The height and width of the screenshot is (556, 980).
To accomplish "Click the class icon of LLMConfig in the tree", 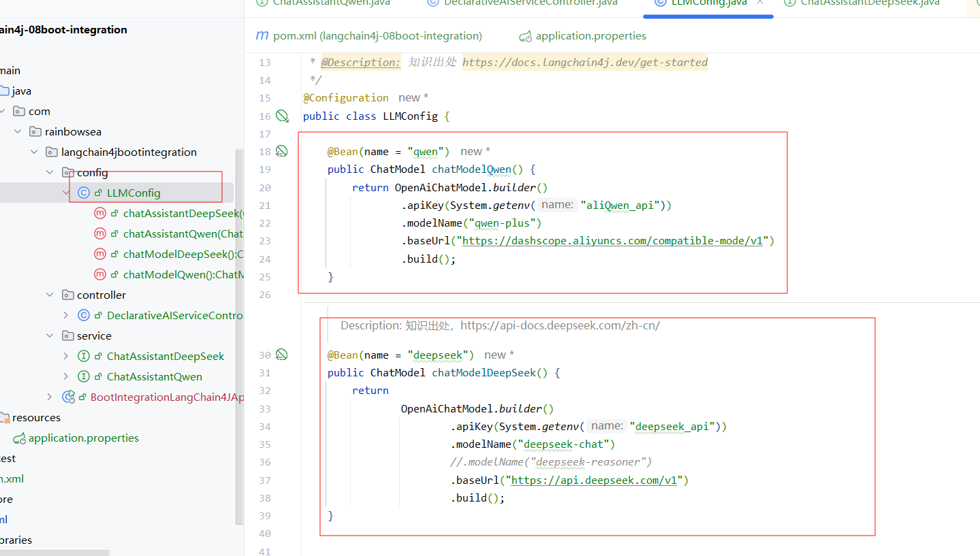I will tap(84, 193).
